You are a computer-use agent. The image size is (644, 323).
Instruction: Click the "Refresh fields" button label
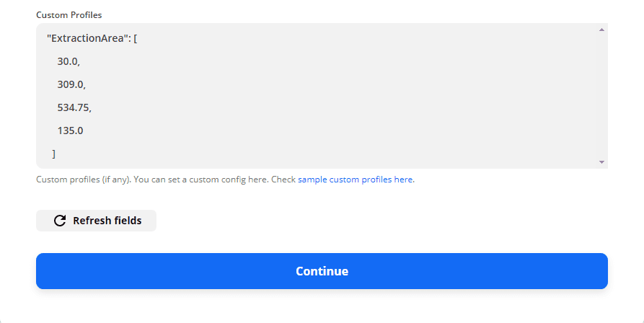[107, 221]
